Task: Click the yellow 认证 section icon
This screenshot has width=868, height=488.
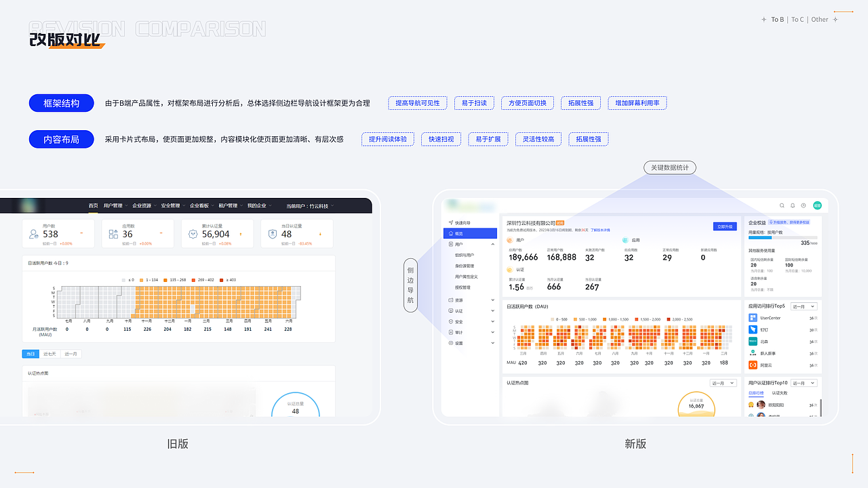Action: tap(510, 269)
